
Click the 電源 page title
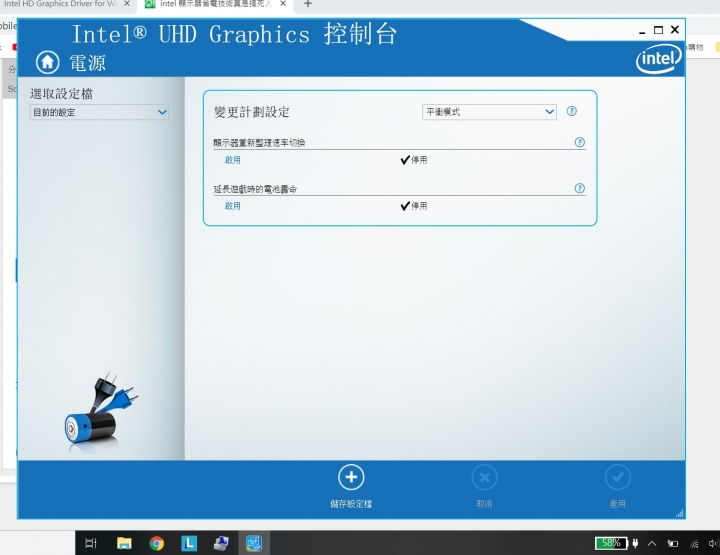(88, 63)
